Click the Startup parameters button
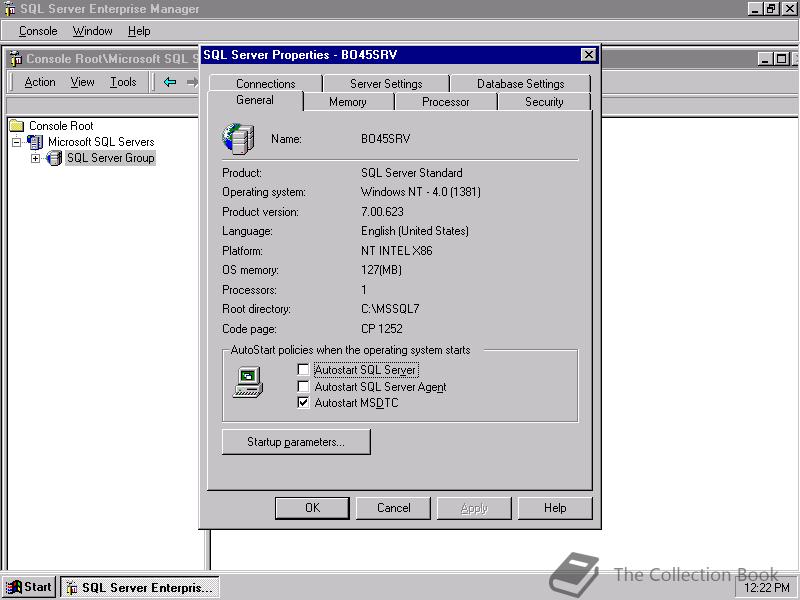 [x=296, y=442]
